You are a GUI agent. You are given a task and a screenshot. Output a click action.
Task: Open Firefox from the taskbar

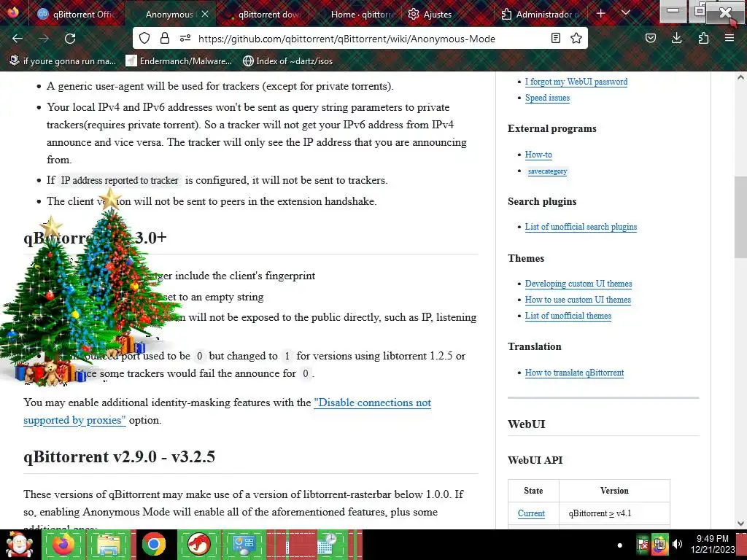coord(63,545)
